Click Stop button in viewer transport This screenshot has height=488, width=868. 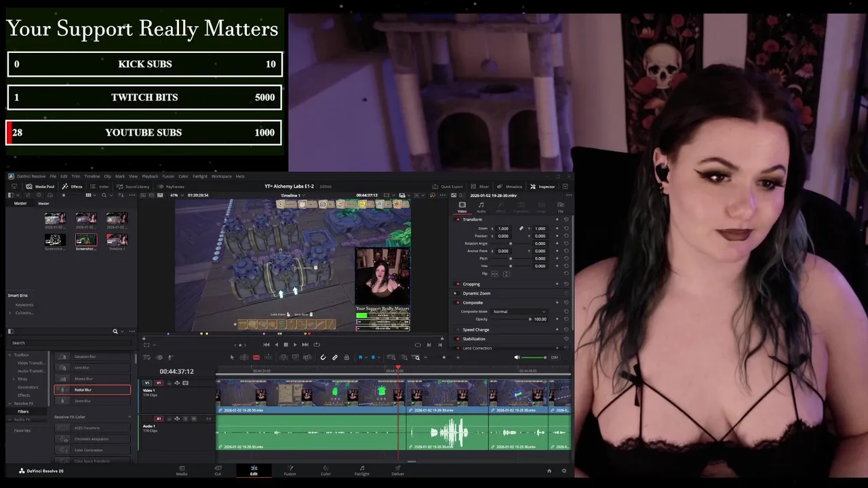(x=285, y=344)
